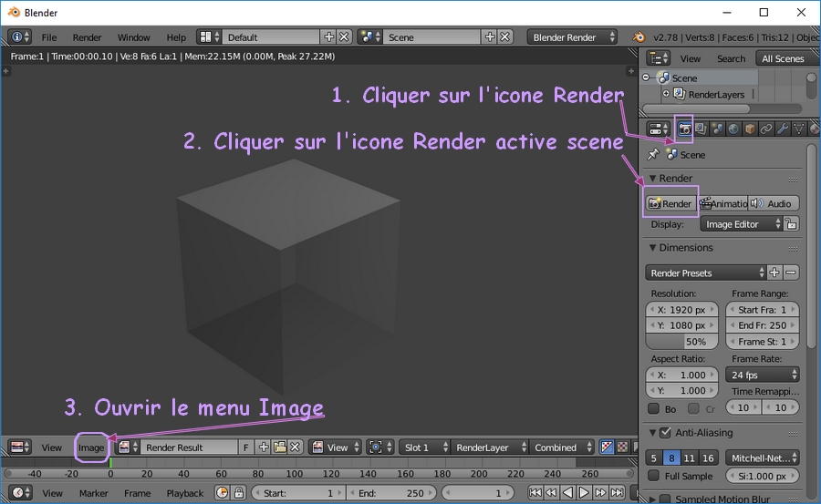Open the Blender Render engine dropdown
The height and width of the screenshot is (504, 821).
point(572,37)
